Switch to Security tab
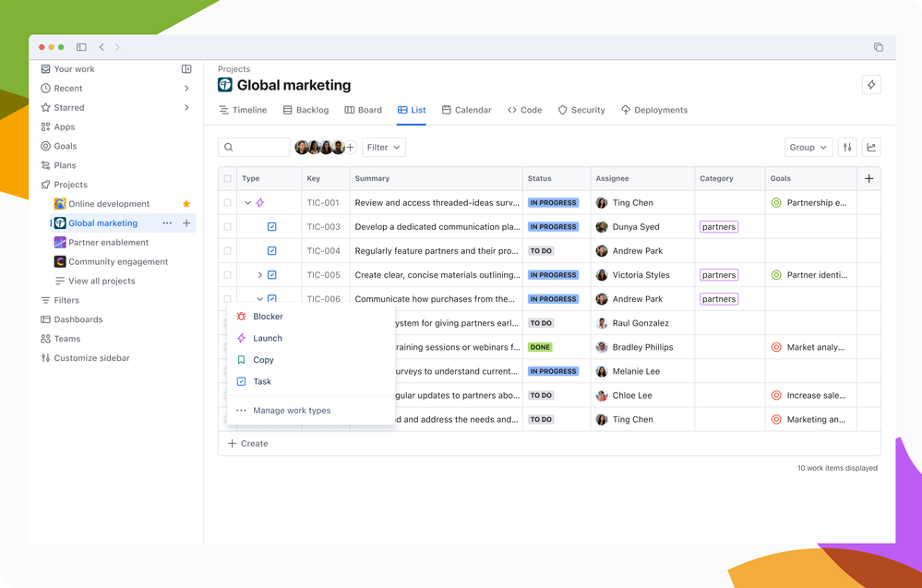 [581, 110]
